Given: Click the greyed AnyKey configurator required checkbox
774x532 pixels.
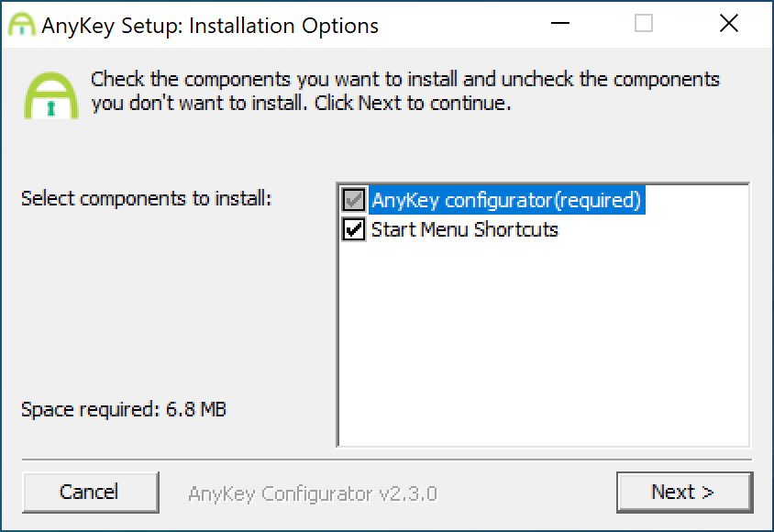Looking at the screenshot, I should pos(353,200).
